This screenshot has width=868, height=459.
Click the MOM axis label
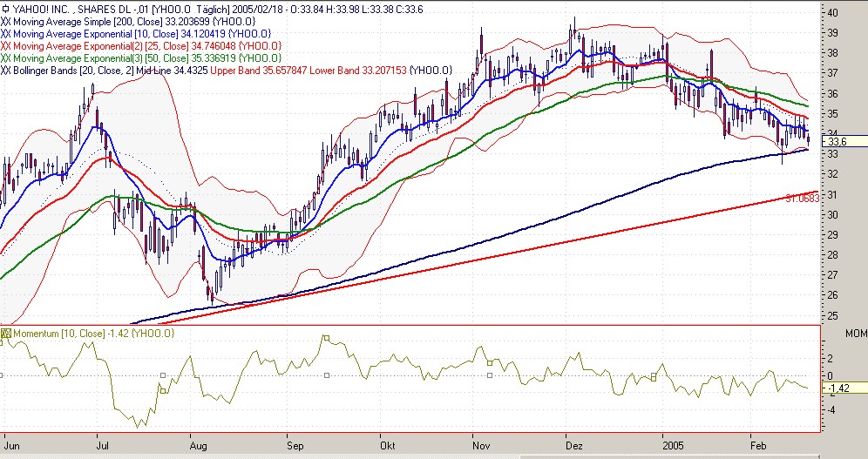pos(856,334)
